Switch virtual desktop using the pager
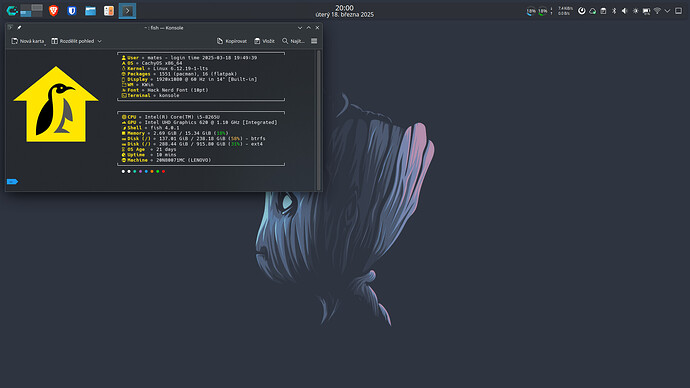The width and height of the screenshot is (690, 388). pos(32,11)
